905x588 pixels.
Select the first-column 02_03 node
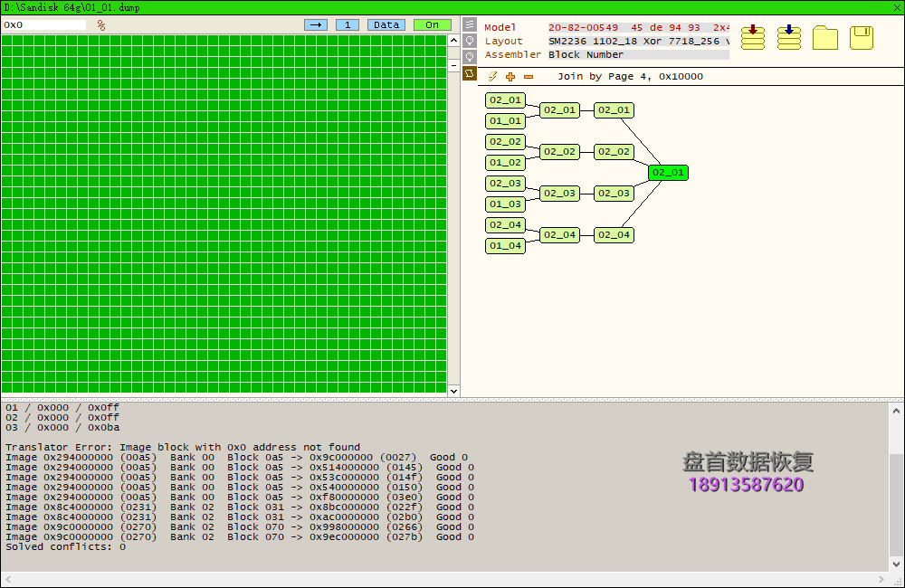tap(506, 183)
